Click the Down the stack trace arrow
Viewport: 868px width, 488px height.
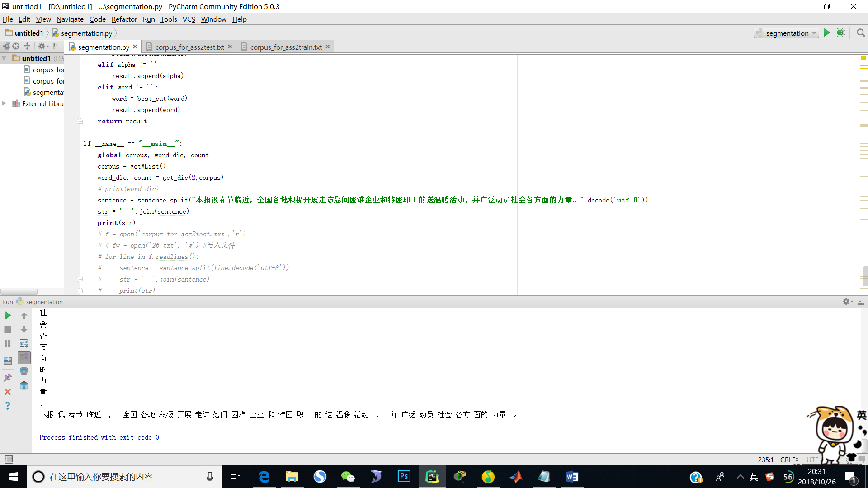click(24, 329)
